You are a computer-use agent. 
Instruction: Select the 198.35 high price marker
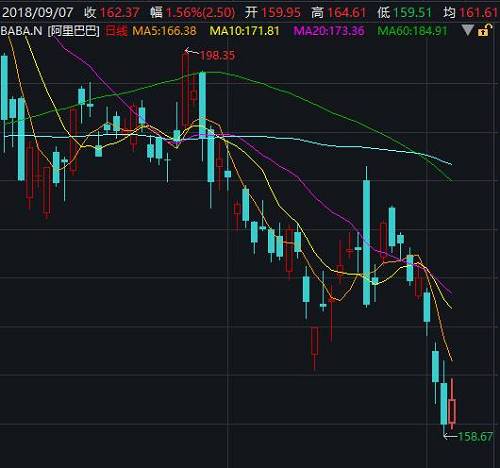217,55
